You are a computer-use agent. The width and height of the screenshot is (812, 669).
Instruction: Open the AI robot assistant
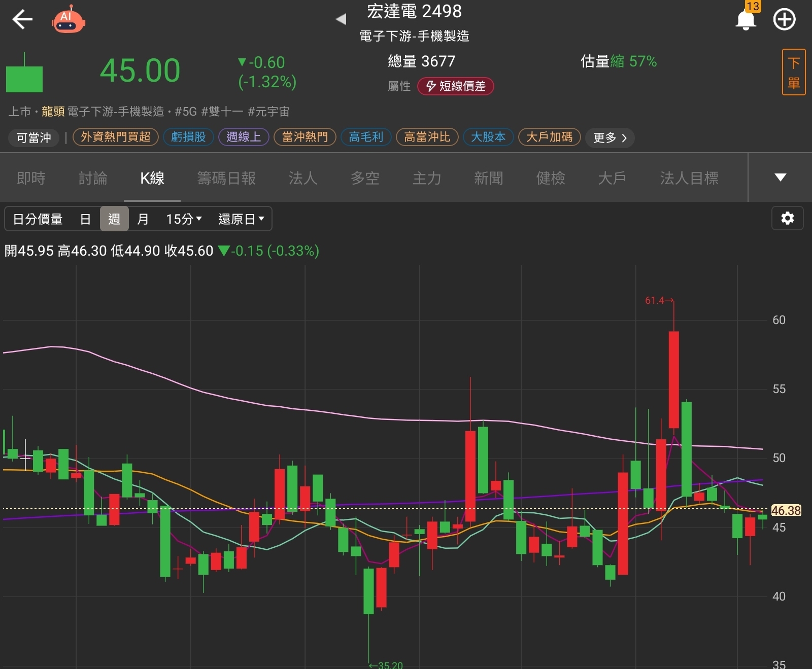pyautogui.click(x=69, y=20)
